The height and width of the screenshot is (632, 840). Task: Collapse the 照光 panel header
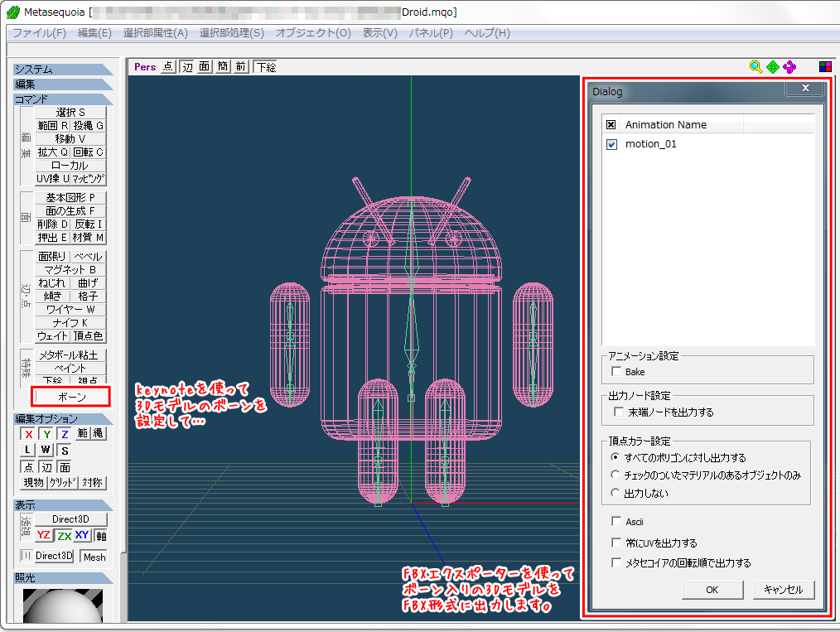coord(63,578)
